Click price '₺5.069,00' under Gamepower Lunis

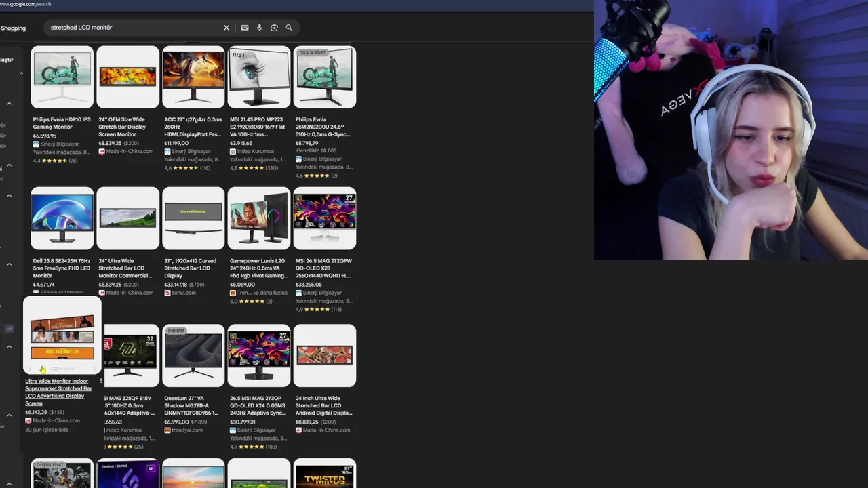point(242,285)
